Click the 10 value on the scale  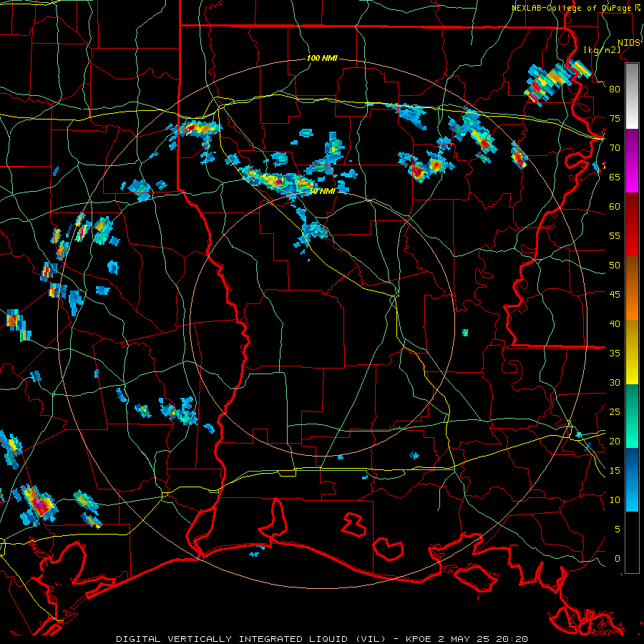(x=615, y=500)
